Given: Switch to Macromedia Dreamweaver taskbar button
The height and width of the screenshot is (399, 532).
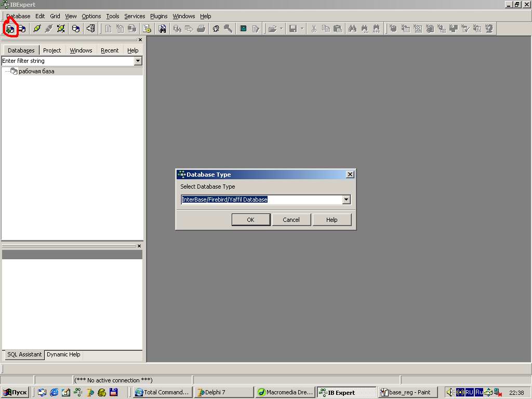Looking at the screenshot, I should (285, 392).
